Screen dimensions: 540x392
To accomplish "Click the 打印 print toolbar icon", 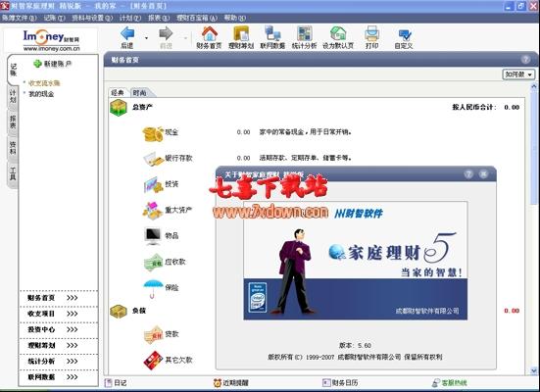I will (372, 37).
